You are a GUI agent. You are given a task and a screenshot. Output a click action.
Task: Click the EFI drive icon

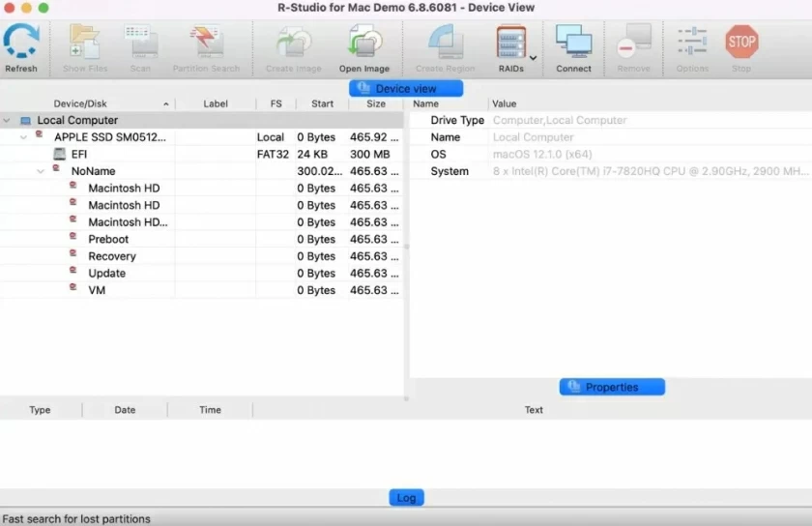[x=60, y=154]
